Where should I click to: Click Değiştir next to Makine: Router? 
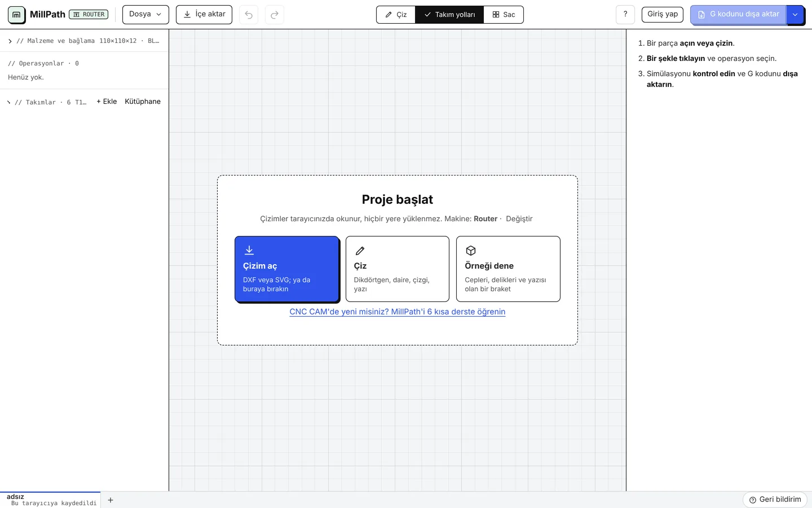tap(519, 219)
